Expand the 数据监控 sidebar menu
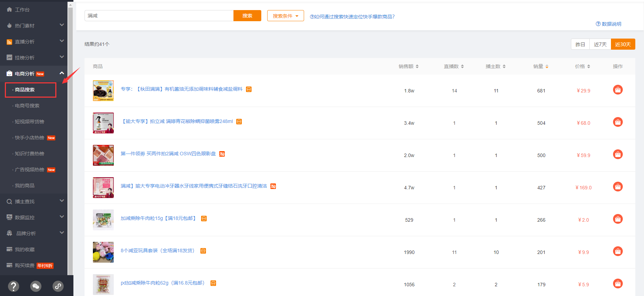 (x=34, y=217)
